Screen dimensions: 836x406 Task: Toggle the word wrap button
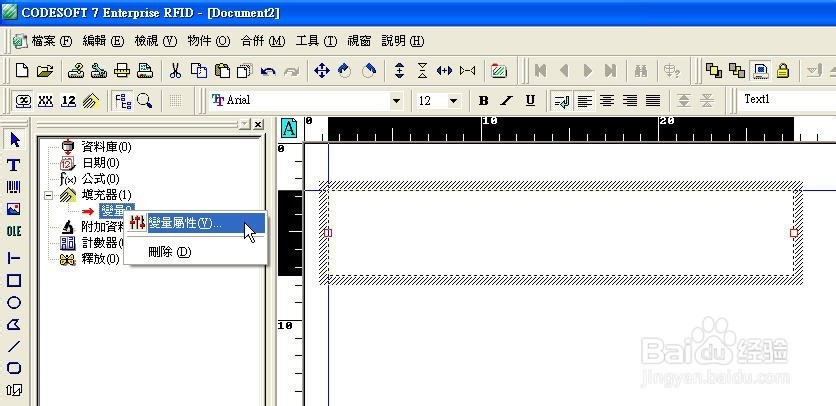pyautogui.click(x=561, y=100)
